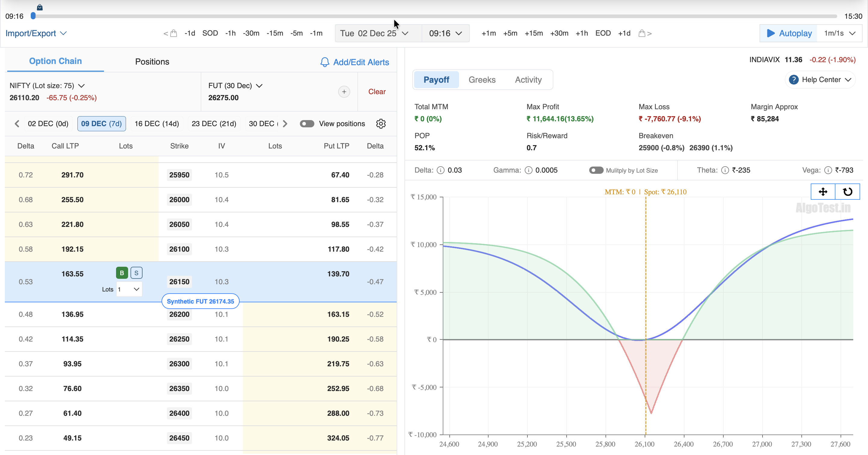Screen dimensions: 868x455
Task: Click Buy button on 26150 call
Action: [122, 273]
